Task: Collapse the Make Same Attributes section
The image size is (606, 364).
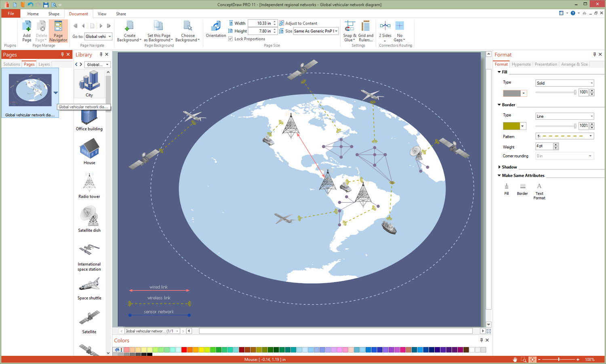Action: 499,176
